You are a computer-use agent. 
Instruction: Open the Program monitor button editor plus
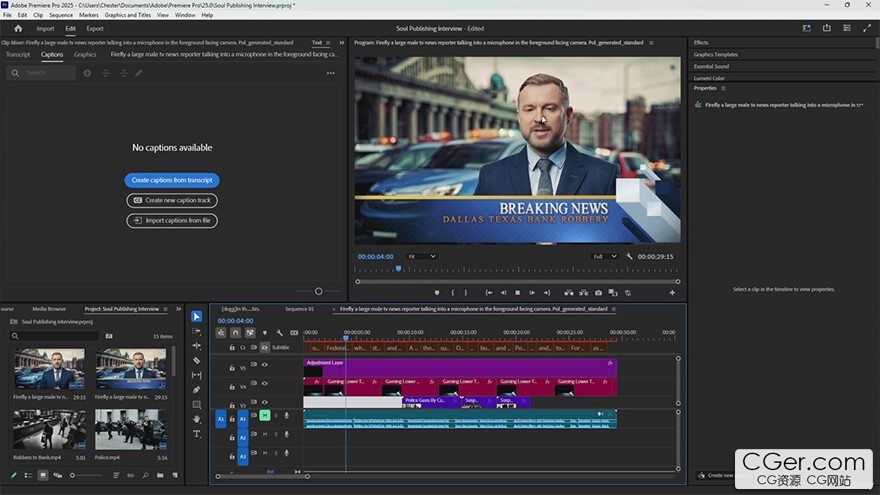[x=672, y=292]
